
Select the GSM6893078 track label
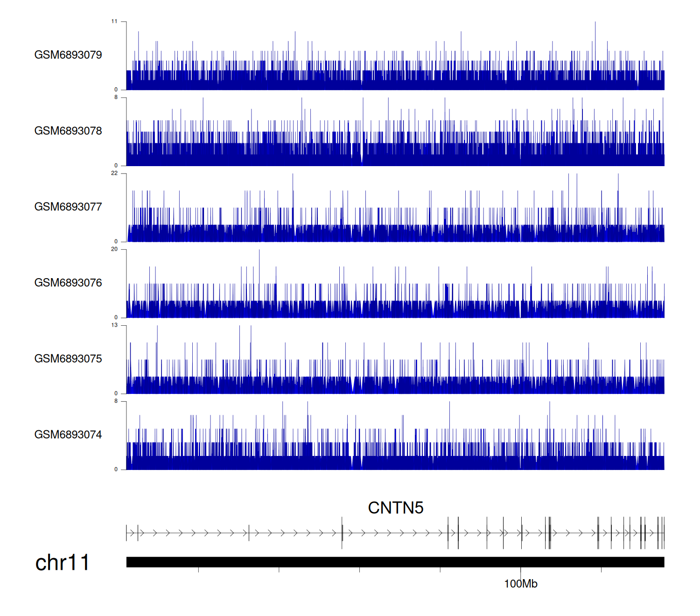click(68, 131)
